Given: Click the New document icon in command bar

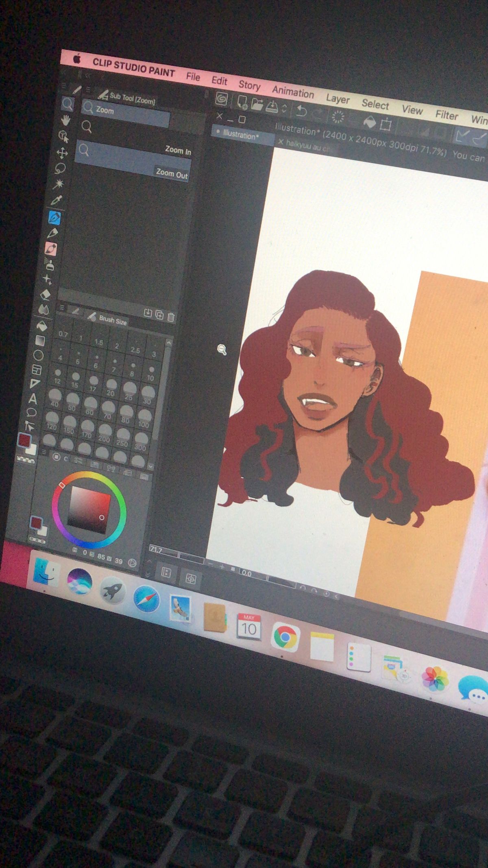Looking at the screenshot, I should click(x=243, y=102).
